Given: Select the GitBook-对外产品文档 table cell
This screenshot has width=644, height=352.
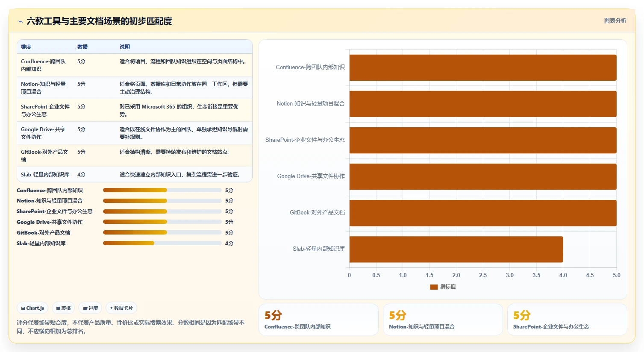Looking at the screenshot, I should point(45,155).
